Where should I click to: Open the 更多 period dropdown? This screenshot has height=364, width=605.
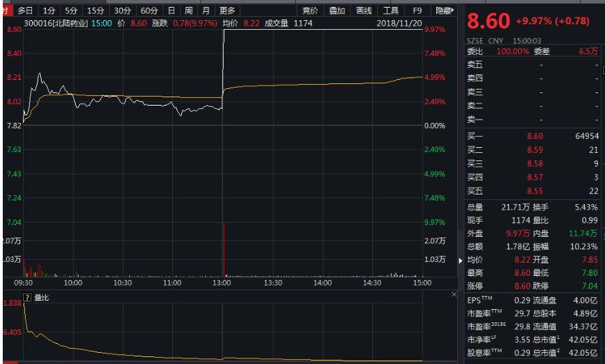point(227,10)
